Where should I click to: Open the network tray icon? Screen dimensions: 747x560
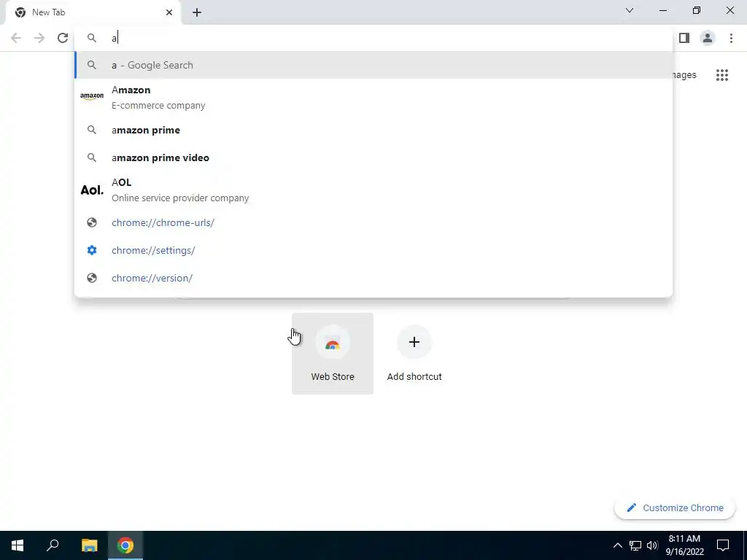pos(635,545)
